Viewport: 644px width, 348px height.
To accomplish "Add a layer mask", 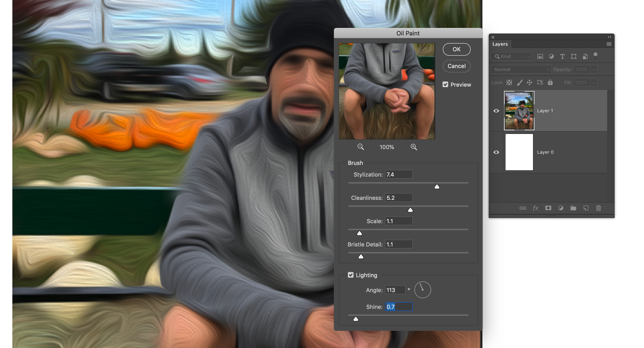I will tap(548, 208).
